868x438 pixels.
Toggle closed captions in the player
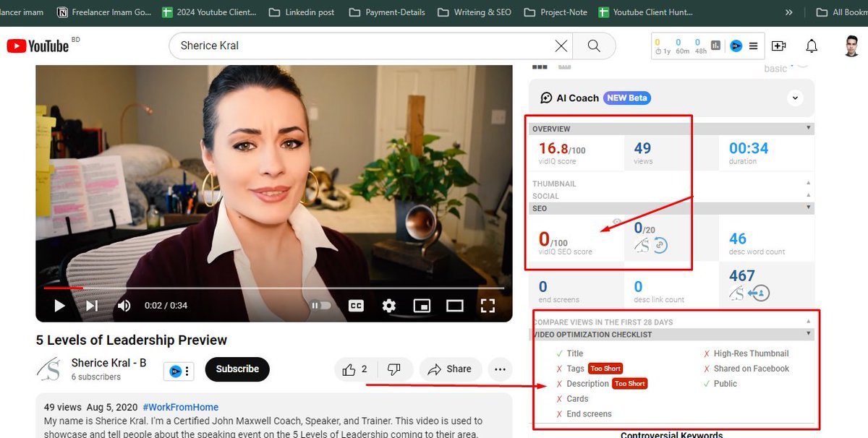point(356,306)
